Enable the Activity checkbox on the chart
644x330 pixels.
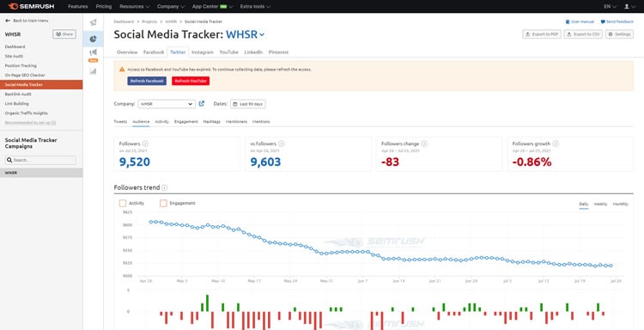click(123, 203)
